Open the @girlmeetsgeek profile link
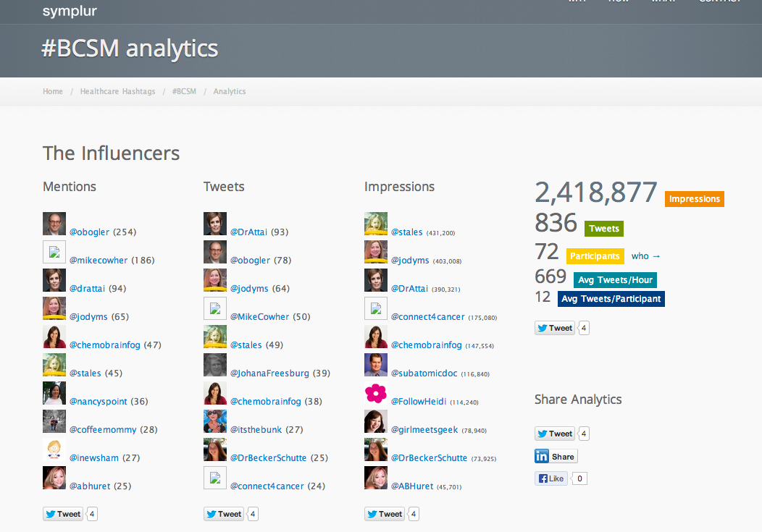762x532 pixels. (424, 430)
